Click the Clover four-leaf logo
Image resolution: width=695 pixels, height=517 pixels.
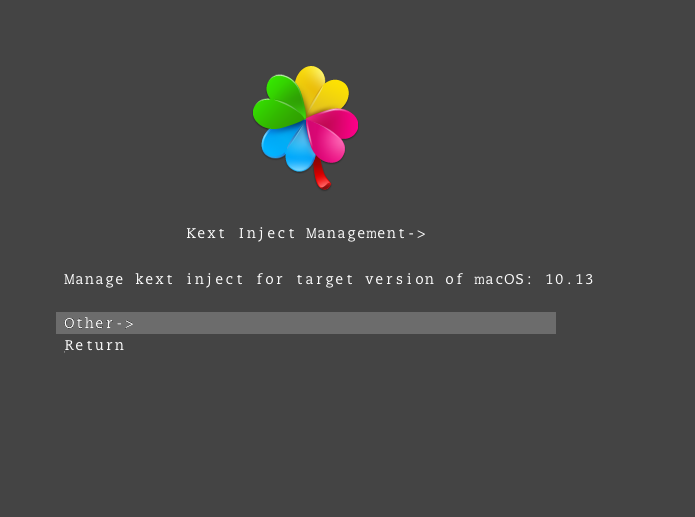point(305,128)
